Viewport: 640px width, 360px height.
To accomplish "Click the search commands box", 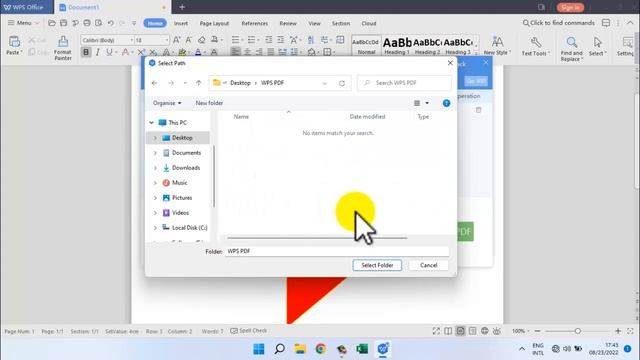I will [x=559, y=23].
